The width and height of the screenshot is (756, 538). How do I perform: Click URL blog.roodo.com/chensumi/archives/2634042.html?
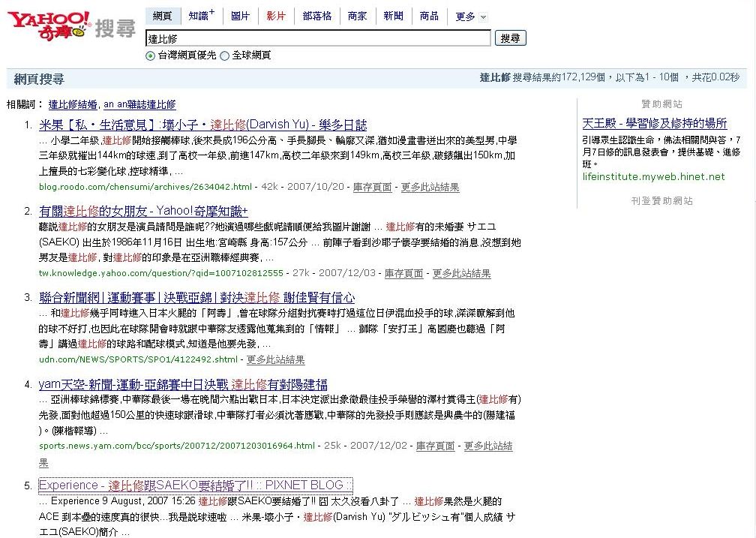click(x=145, y=187)
